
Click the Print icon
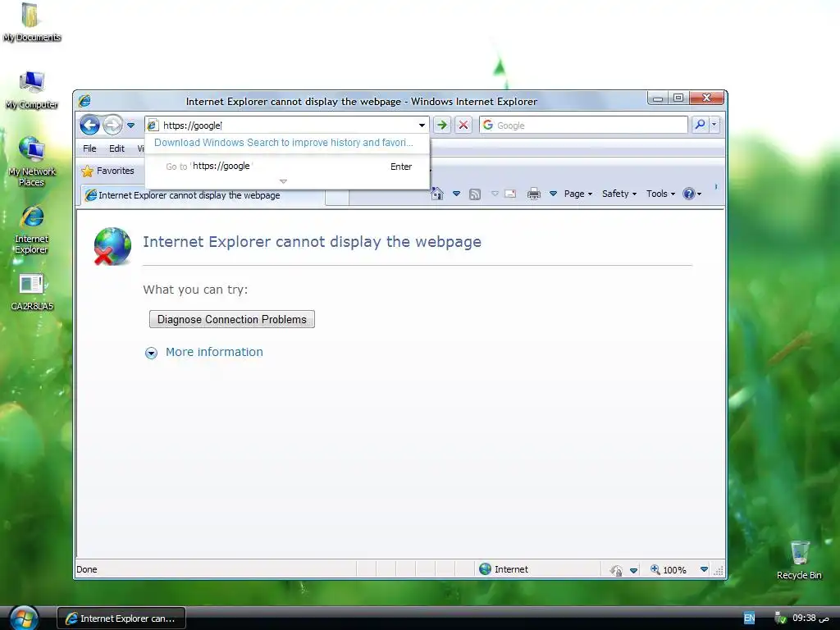tap(533, 194)
